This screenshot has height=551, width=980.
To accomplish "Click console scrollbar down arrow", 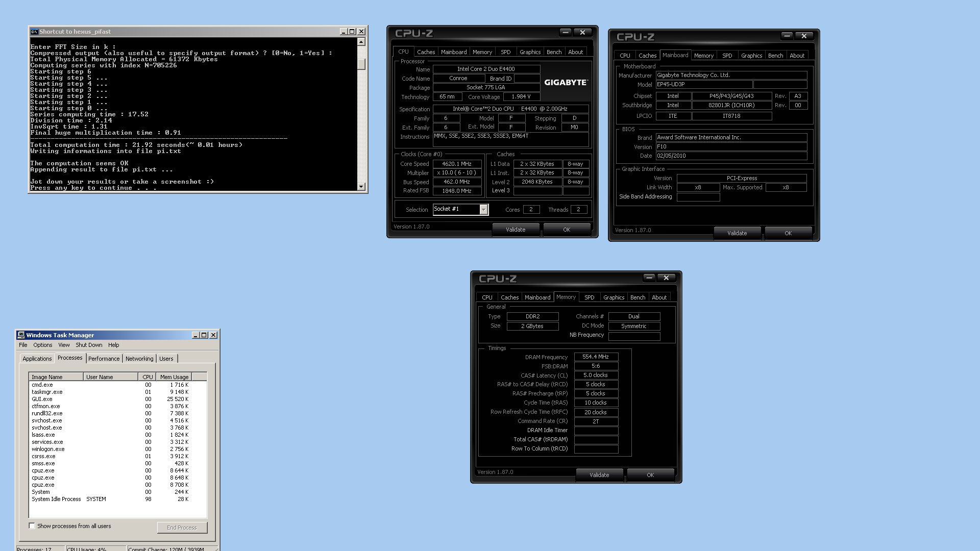I will 361,187.
